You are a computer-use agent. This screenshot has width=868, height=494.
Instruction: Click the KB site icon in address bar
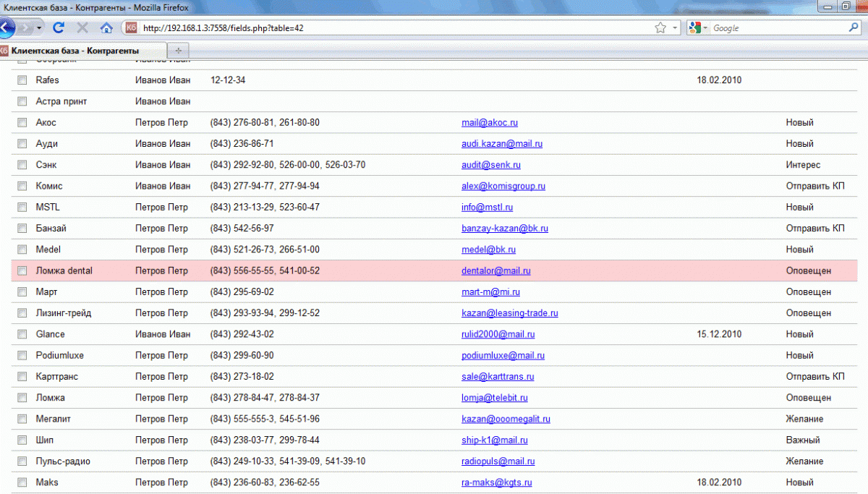point(131,27)
